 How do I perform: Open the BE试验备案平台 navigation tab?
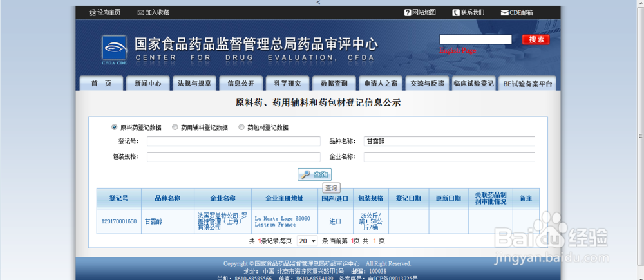[x=527, y=83]
